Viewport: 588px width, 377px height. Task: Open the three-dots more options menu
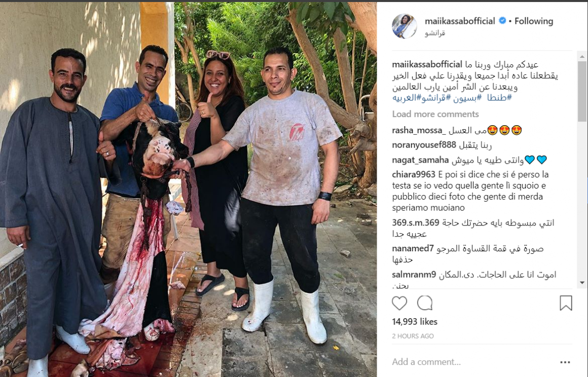(x=565, y=362)
